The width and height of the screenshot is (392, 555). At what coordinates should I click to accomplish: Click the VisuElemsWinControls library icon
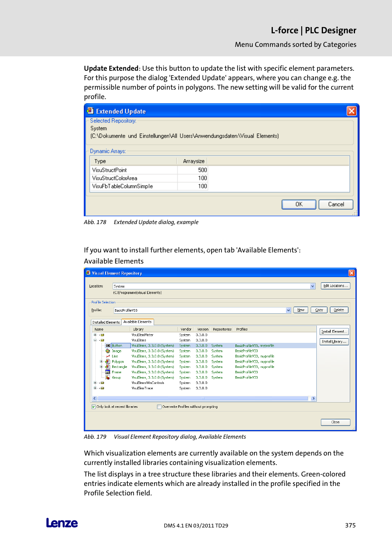(x=102, y=383)
